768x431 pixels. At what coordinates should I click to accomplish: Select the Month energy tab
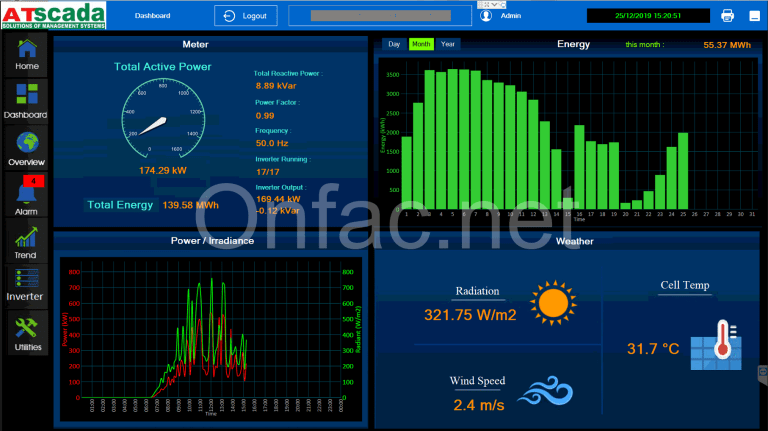coord(421,44)
